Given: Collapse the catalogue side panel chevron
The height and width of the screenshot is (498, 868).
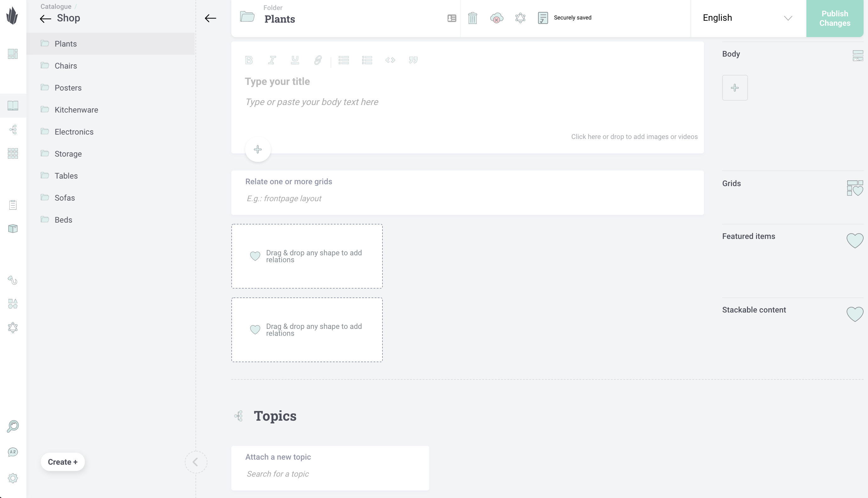Looking at the screenshot, I should tap(196, 462).
